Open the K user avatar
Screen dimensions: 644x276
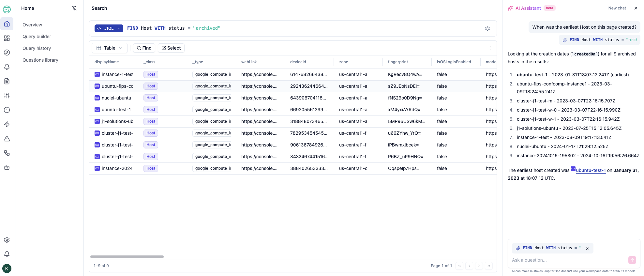[7, 268]
